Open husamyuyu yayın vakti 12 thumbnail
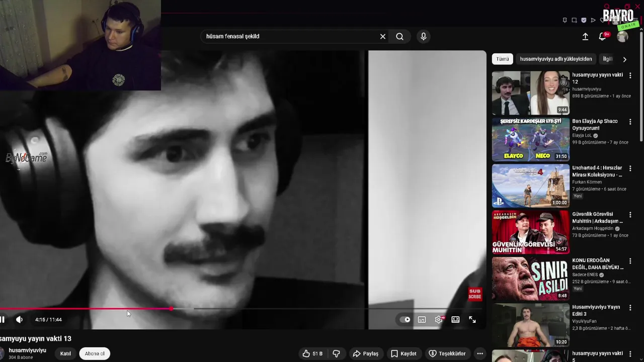The height and width of the screenshot is (362, 644). point(531,93)
